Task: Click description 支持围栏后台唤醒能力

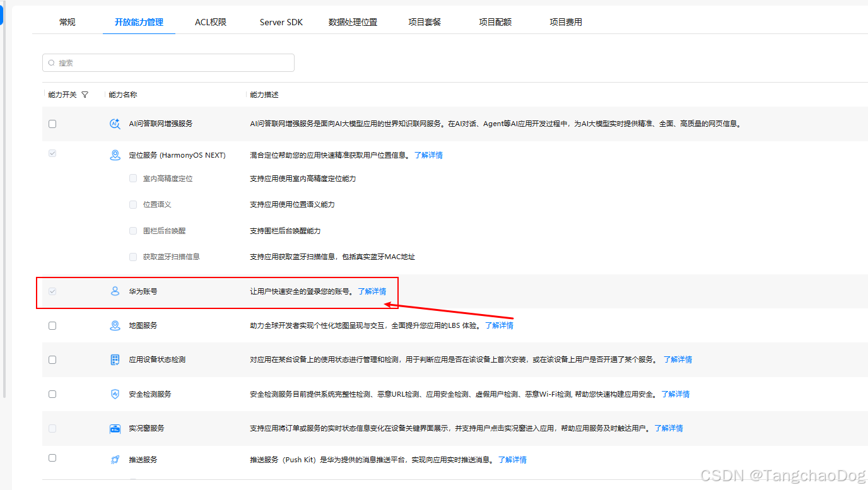Action: [285, 231]
